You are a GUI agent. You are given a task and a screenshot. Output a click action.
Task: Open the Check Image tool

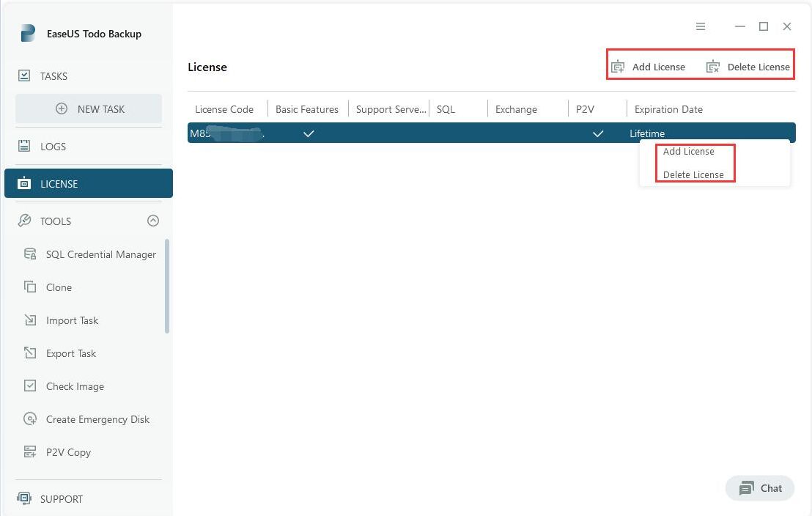[x=75, y=386]
